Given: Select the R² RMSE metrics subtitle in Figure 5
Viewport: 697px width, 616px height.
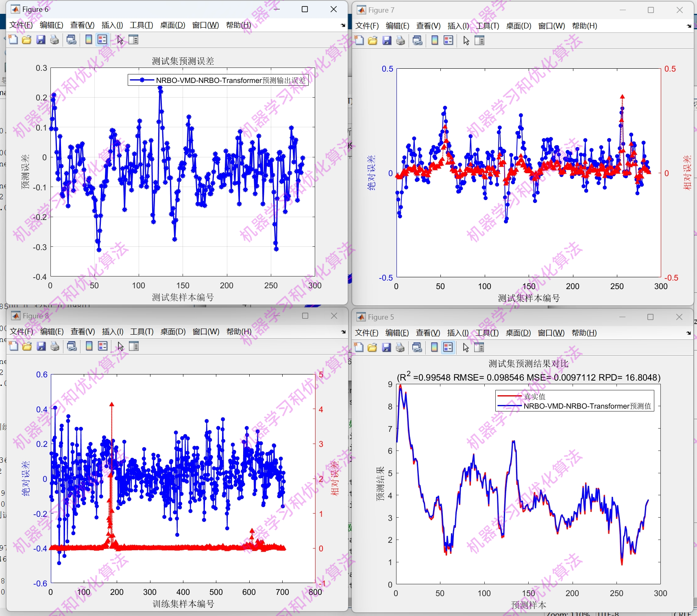Looking at the screenshot, I should (x=529, y=377).
